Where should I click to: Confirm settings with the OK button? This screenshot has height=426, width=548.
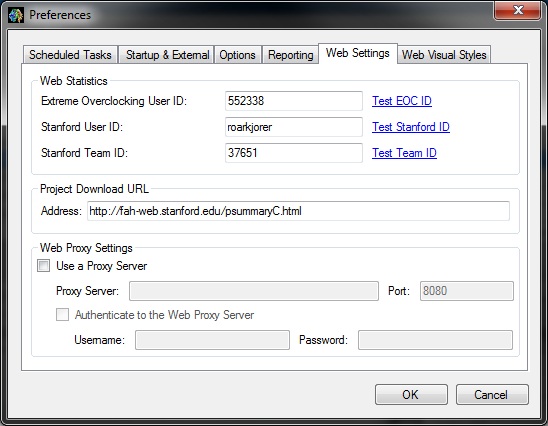click(411, 395)
